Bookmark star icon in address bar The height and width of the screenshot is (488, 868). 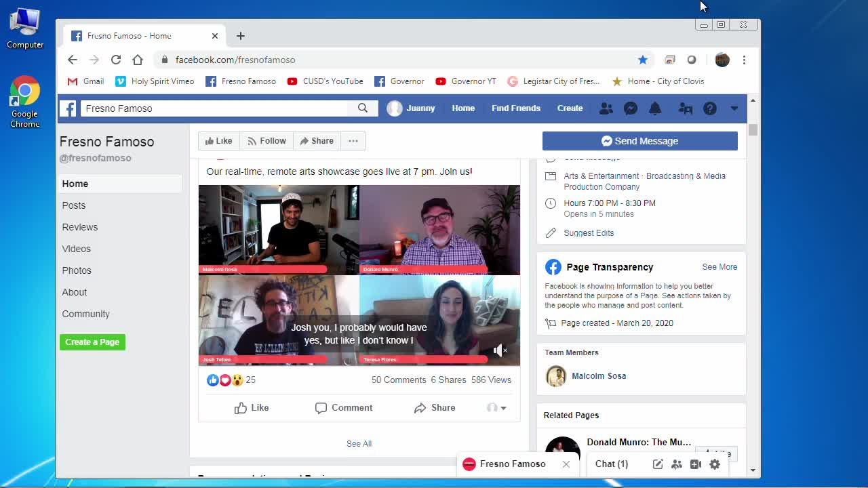click(x=643, y=60)
